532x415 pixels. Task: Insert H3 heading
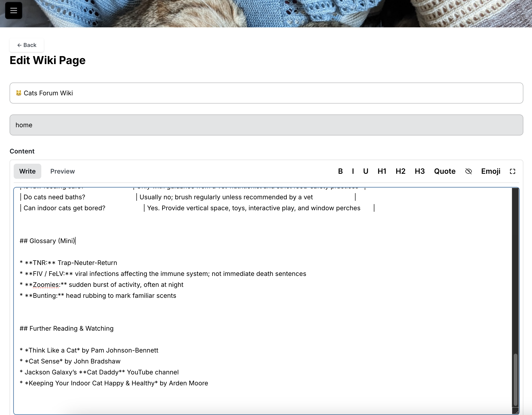[420, 171]
